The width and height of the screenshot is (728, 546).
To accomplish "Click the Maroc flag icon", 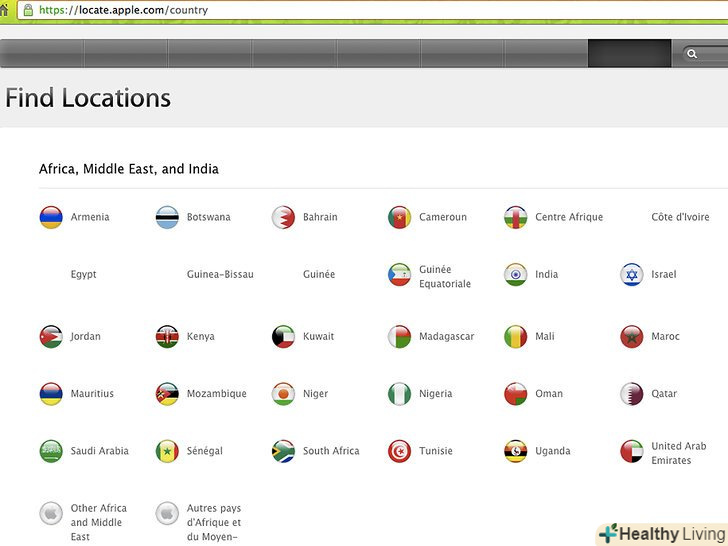I will (x=631, y=337).
